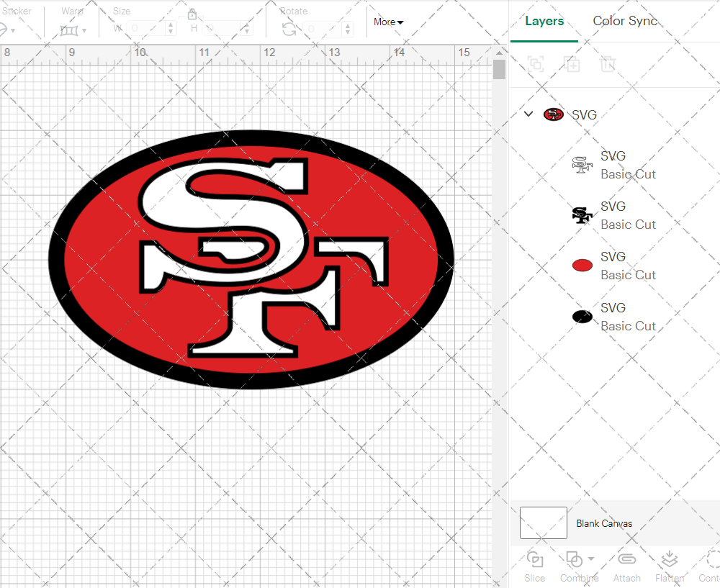
Task: Click the Rotate icon in toolbar
Action: click(289, 30)
